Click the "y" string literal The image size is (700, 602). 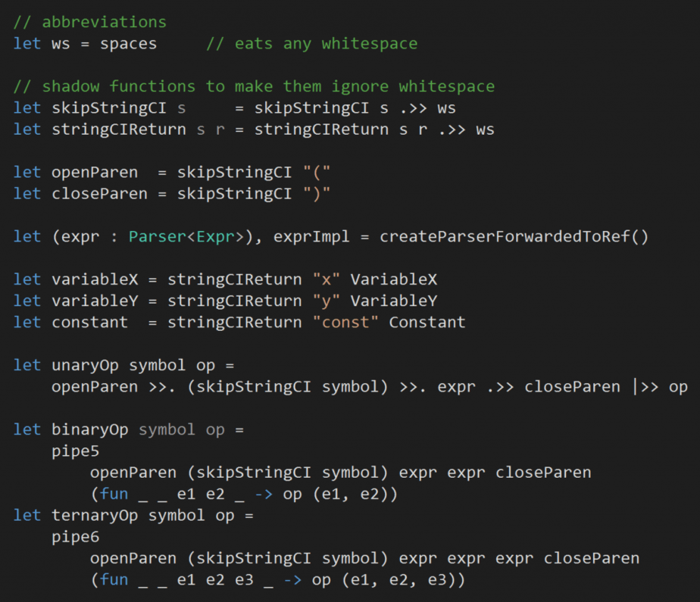pyautogui.click(x=326, y=301)
